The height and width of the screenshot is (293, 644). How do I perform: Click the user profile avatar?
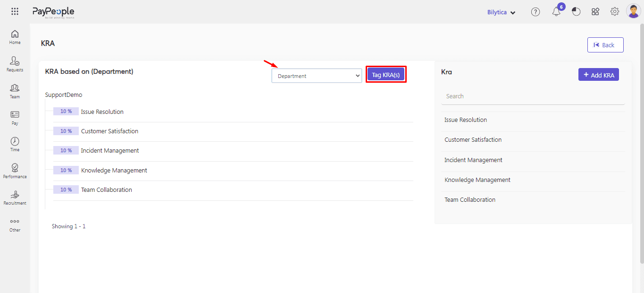pos(633,11)
